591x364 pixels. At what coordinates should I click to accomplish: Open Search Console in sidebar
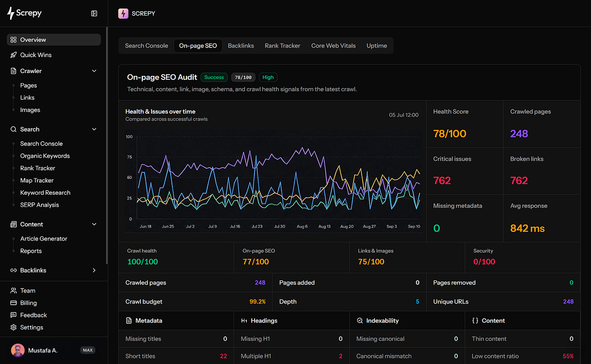point(41,144)
